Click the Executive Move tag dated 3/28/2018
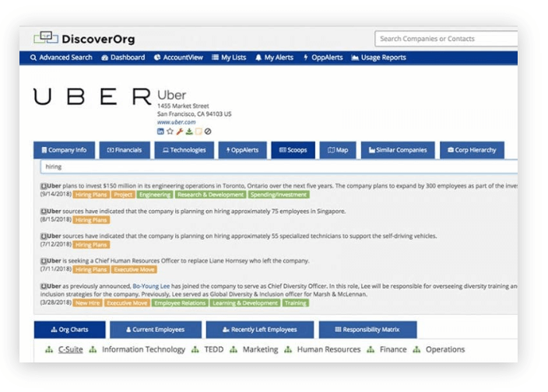This screenshot has width=548, height=392. [x=127, y=303]
